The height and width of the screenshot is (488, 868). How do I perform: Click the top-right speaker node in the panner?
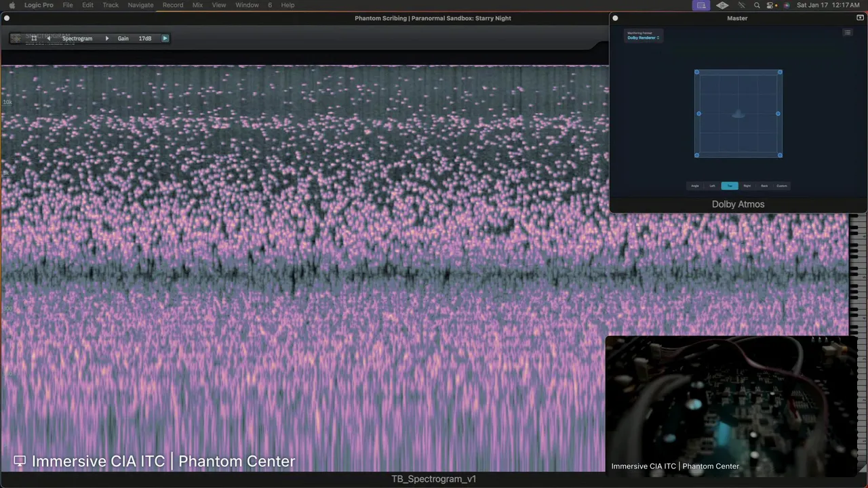click(780, 72)
